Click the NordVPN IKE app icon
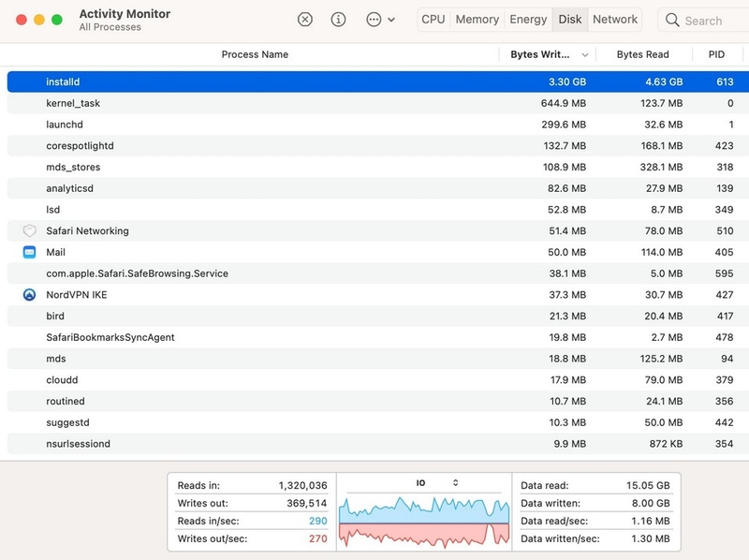 (x=30, y=295)
